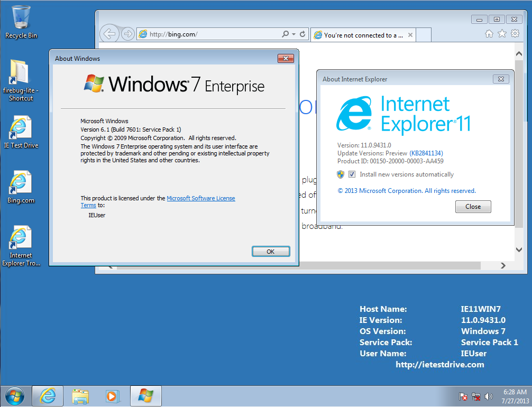Viewport: 532px width, 407px height.
Task: Open the Action Center flag in system tray
Action: click(463, 396)
